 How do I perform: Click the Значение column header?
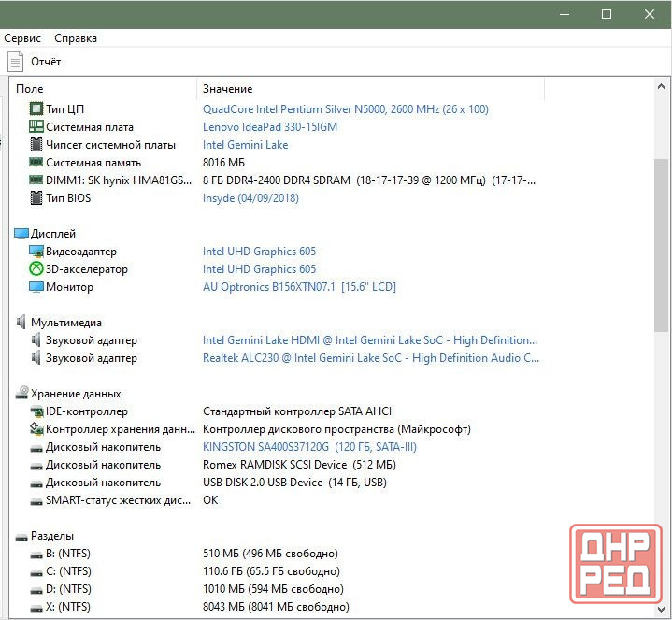(227, 89)
